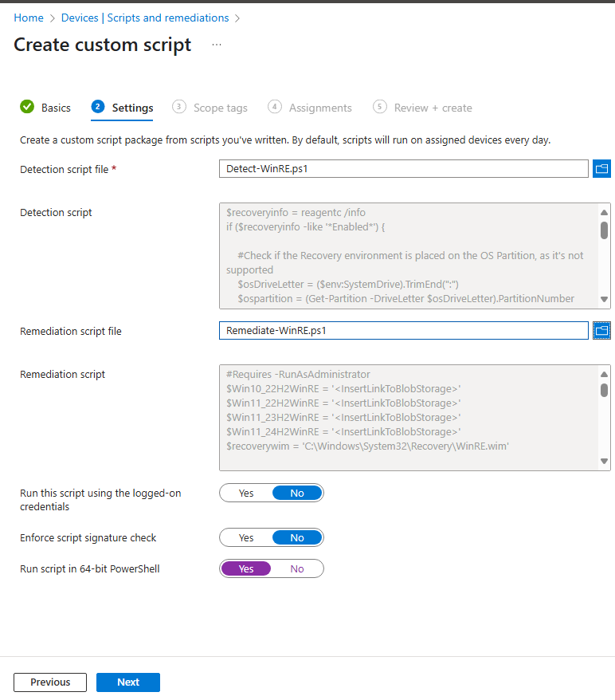Set 64-bit PowerShell option to No

(297, 568)
